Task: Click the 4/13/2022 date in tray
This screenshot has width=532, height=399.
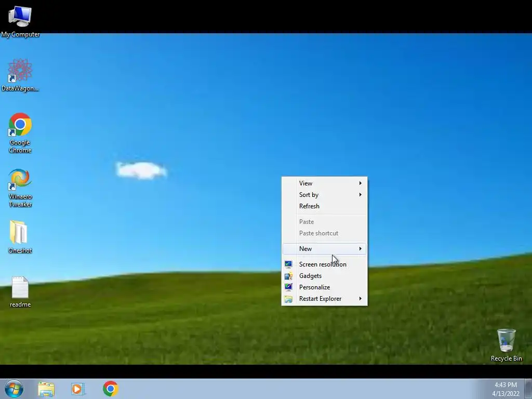Action: pyautogui.click(x=506, y=394)
